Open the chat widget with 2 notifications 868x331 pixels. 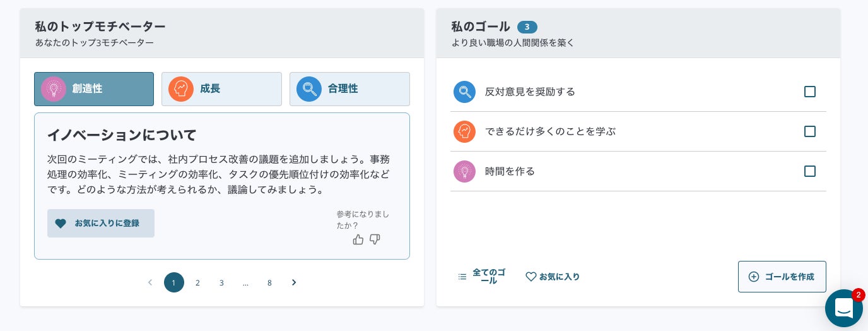click(x=843, y=308)
